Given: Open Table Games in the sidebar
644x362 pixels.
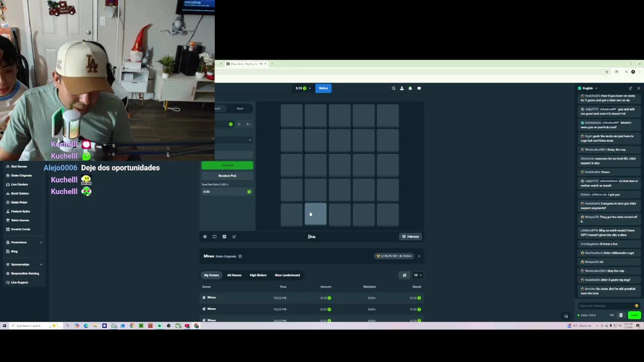Looking at the screenshot, I should coord(20,220).
